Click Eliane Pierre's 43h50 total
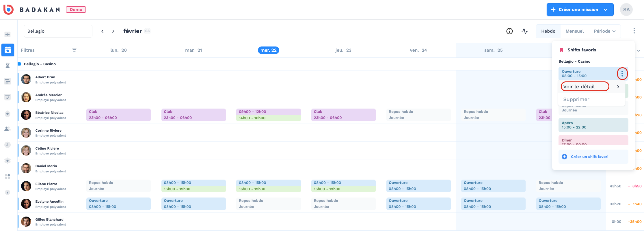Viewport: 644px width, 231px height. click(x=615, y=186)
